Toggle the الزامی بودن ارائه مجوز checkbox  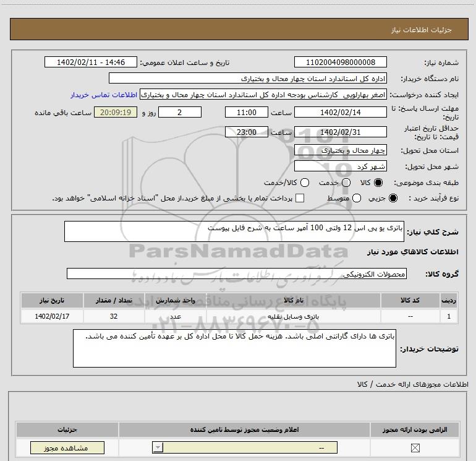coord(415,447)
